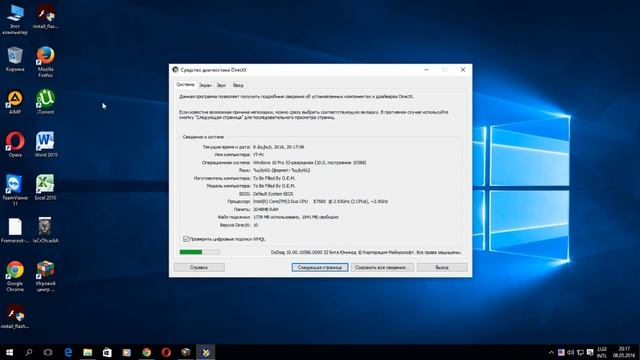Switch to the Ввод tab
This screenshot has width=640, height=360.
pos(238,85)
